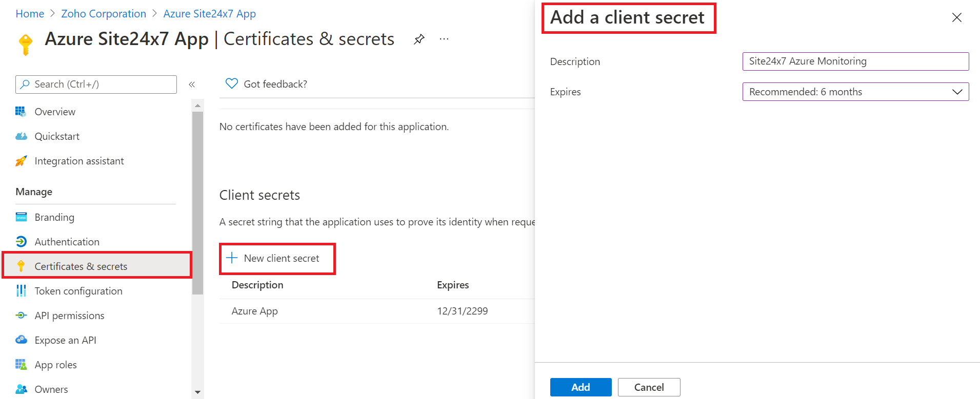
Task: Click the sidebar Search box
Action: [96, 85]
